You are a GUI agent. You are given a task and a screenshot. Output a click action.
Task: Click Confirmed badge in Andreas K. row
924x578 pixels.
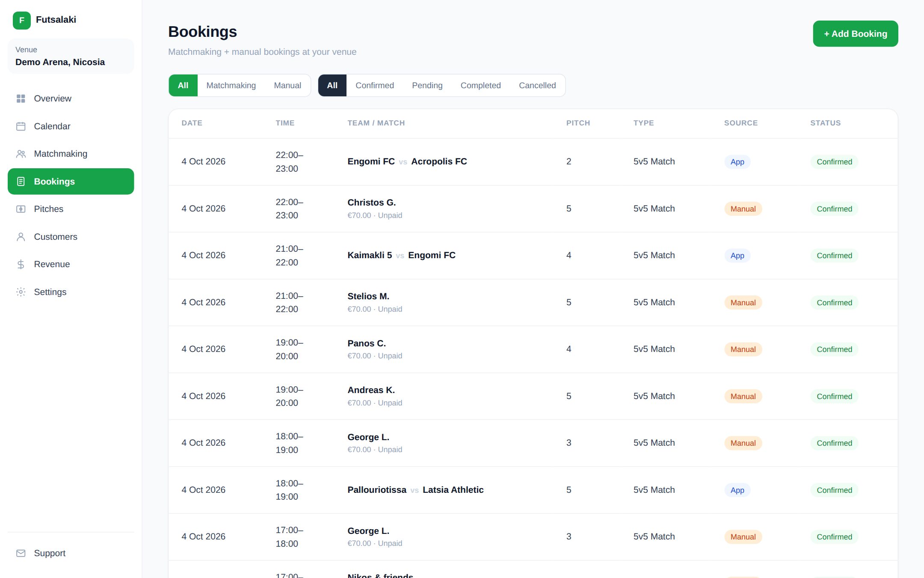[x=834, y=396]
